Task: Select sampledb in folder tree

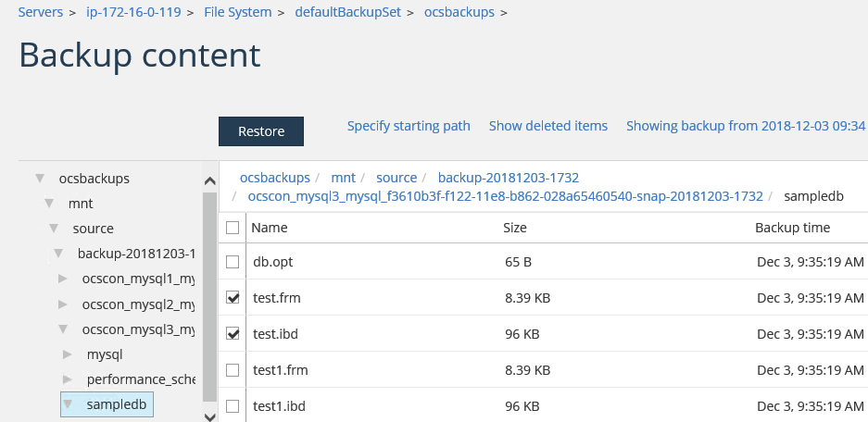Action: [x=116, y=404]
